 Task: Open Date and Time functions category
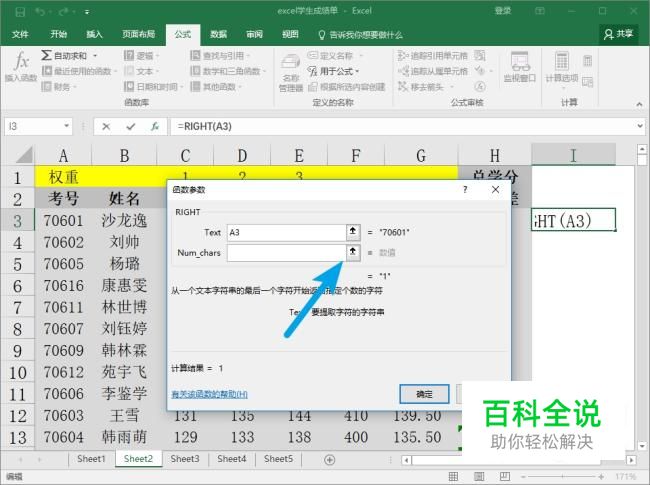tap(153, 87)
